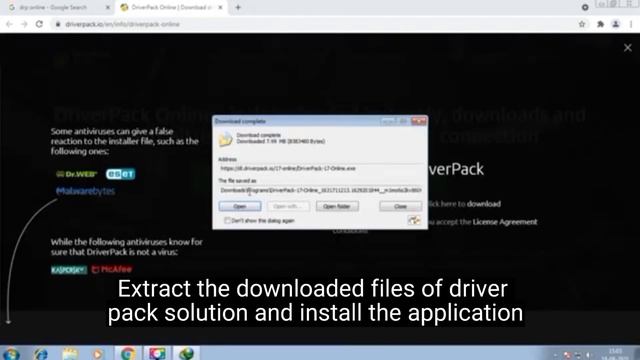Open the Chrome profile avatar
The width and height of the screenshot is (640, 360).
point(616,24)
